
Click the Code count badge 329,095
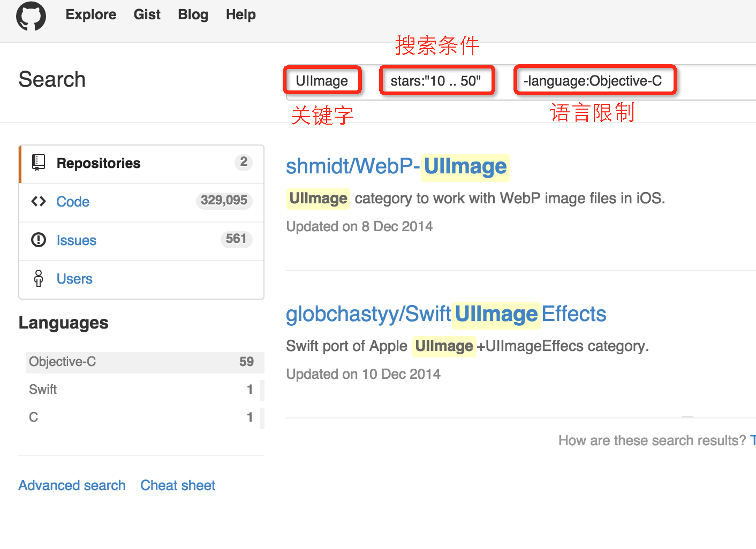tap(224, 201)
